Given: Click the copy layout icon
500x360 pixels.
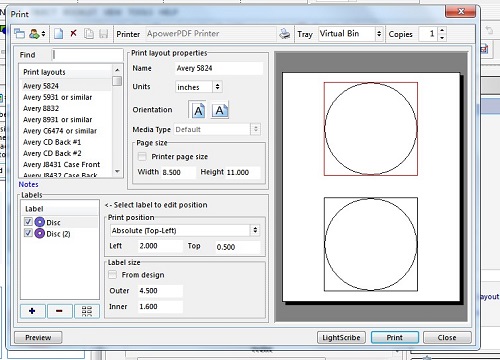Looking at the screenshot, I should click(89, 34).
